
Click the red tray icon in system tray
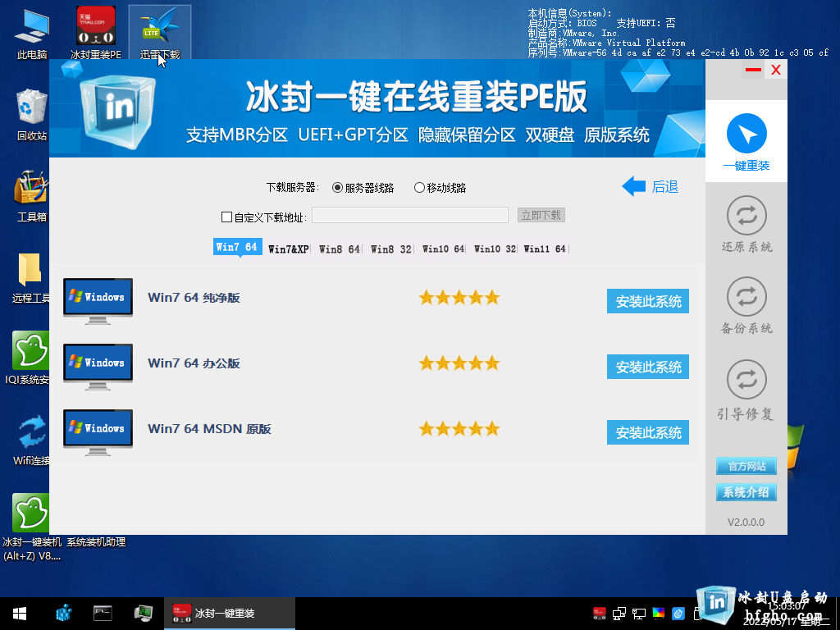point(600,614)
